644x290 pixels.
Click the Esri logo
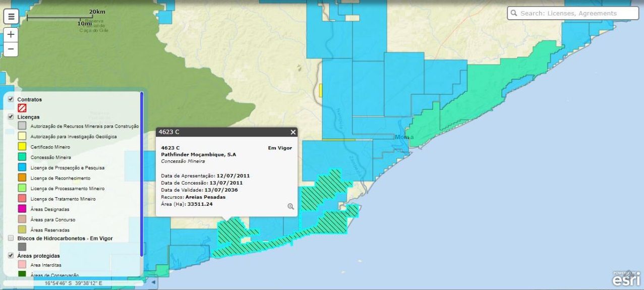pyautogui.click(x=626, y=279)
